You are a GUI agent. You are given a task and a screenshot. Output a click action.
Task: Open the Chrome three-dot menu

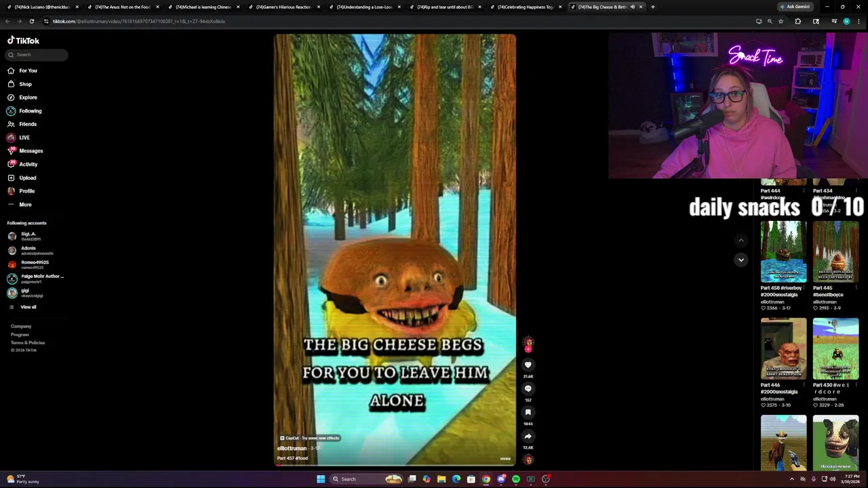click(x=860, y=21)
